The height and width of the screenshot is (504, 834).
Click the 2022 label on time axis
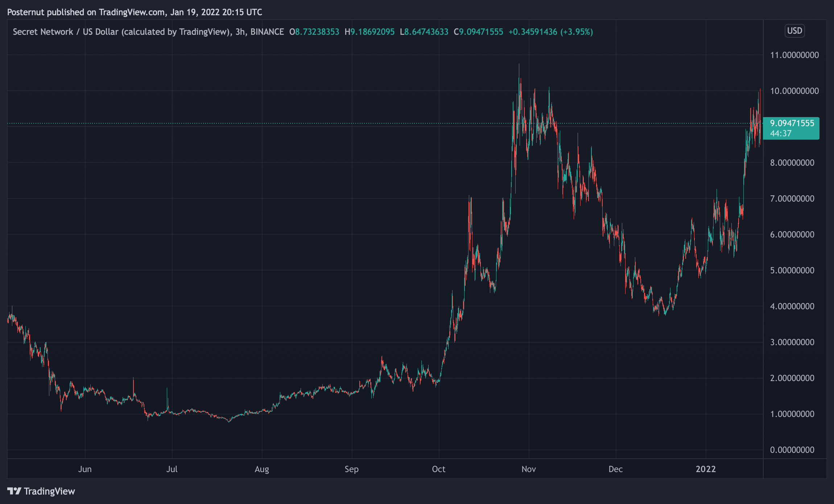705,469
